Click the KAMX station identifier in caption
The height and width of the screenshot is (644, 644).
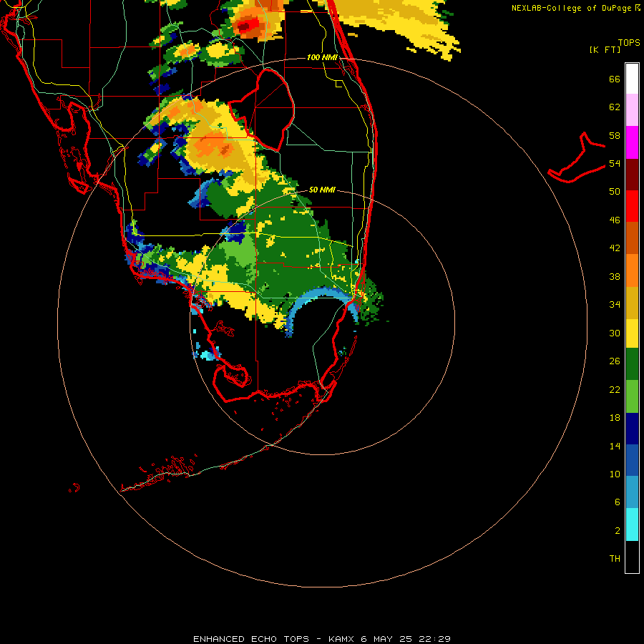click(x=341, y=639)
